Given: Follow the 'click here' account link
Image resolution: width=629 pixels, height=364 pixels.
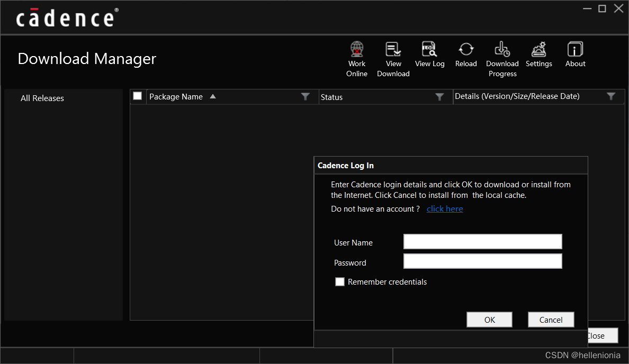Looking at the screenshot, I should tap(444, 209).
